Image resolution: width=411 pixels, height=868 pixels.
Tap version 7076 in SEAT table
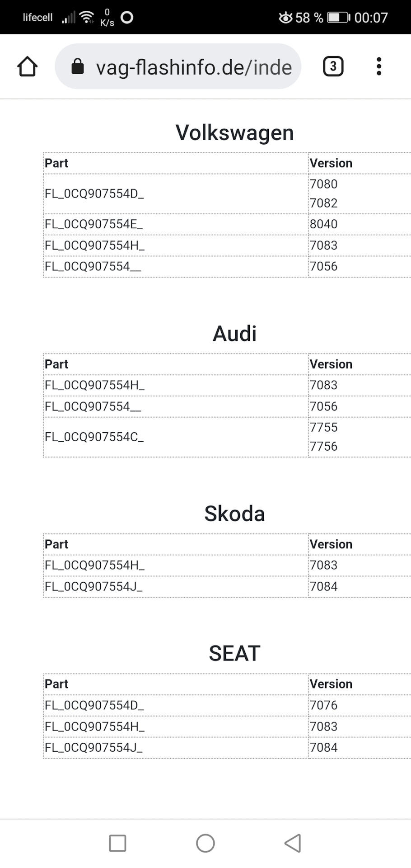click(x=324, y=705)
